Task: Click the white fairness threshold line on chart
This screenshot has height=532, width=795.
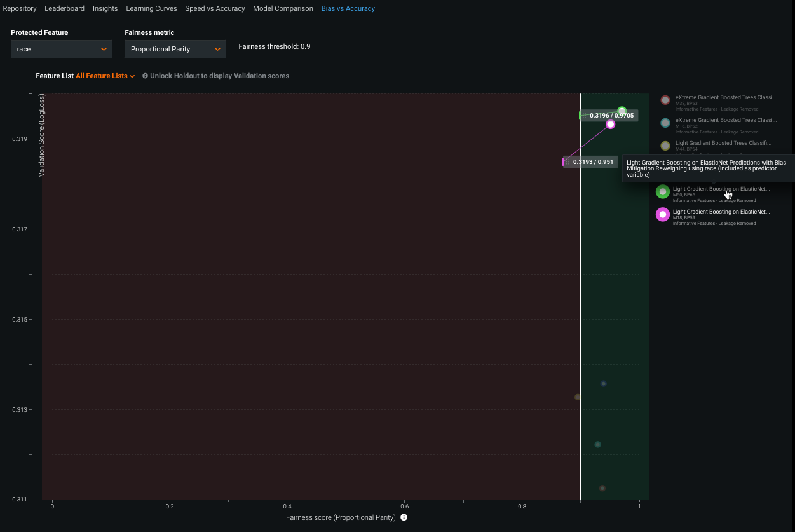Action: [580, 286]
